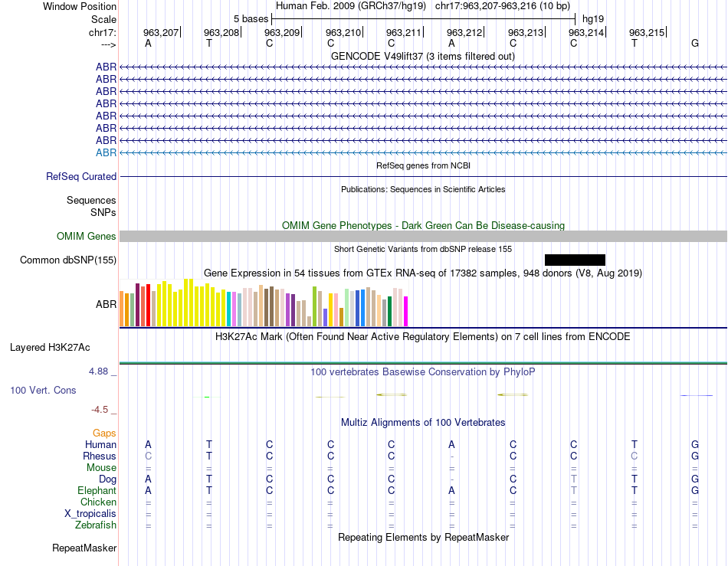Click the magenta bar in GTEx chart
Viewport: 728px width, 566px height.
[406, 311]
